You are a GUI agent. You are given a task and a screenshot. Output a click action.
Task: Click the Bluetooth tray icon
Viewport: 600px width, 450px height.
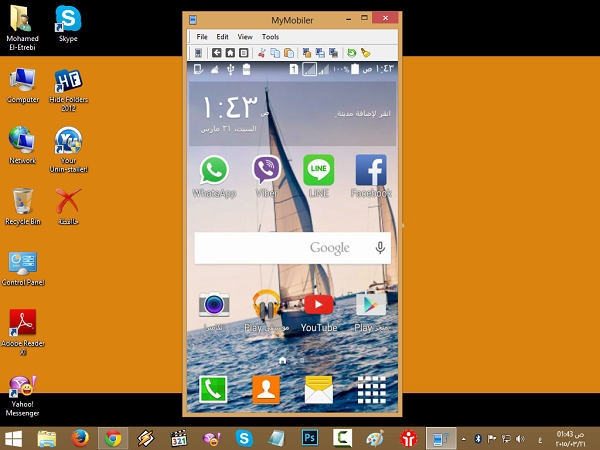coord(478,439)
